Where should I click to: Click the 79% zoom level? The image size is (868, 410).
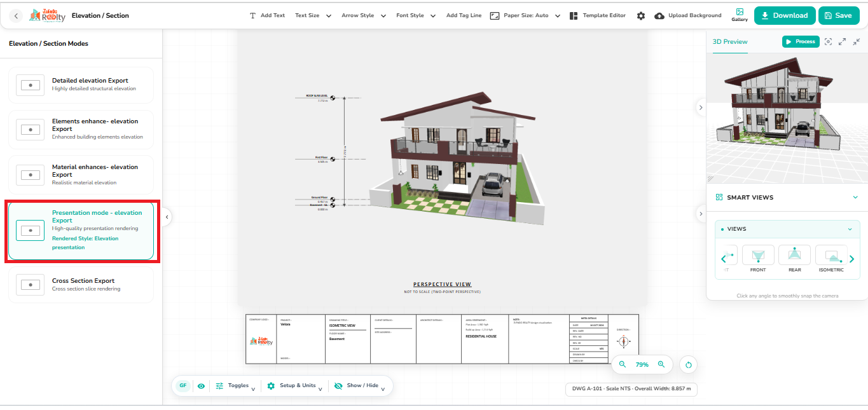(x=642, y=365)
